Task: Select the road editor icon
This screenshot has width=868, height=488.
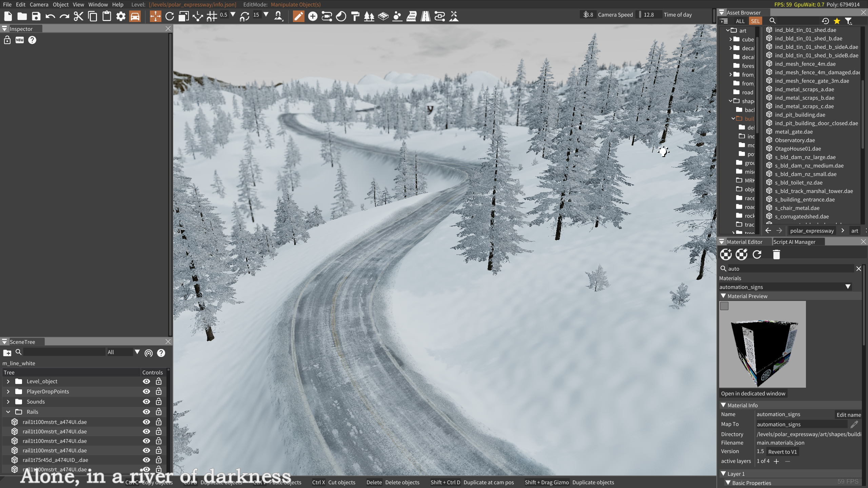Action: coord(425,16)
